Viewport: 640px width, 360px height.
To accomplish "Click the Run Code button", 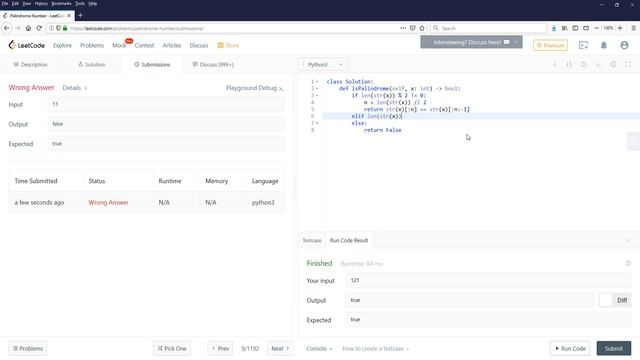I will tap(570, 349).
